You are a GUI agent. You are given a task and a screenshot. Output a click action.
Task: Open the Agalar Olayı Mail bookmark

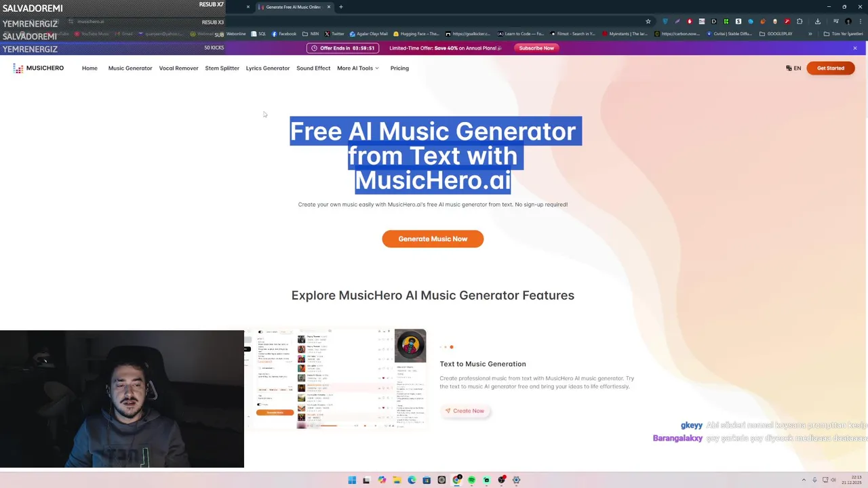(369, 34)
